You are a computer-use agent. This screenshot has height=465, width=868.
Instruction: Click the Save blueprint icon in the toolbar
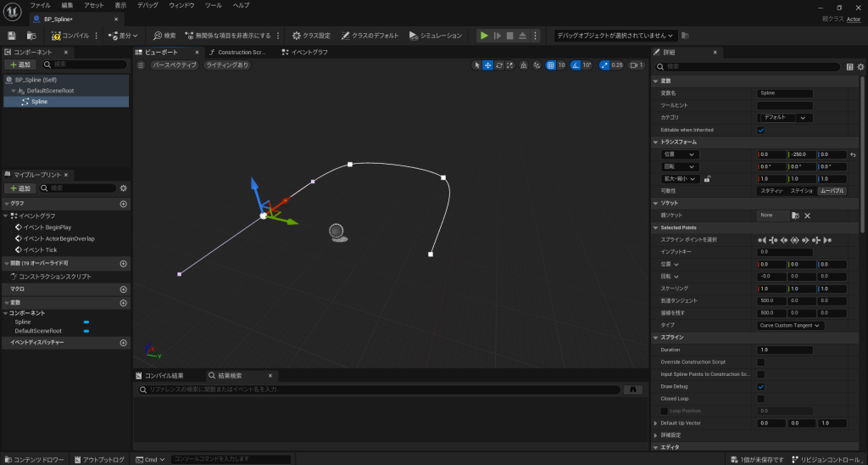pos(12,36)
